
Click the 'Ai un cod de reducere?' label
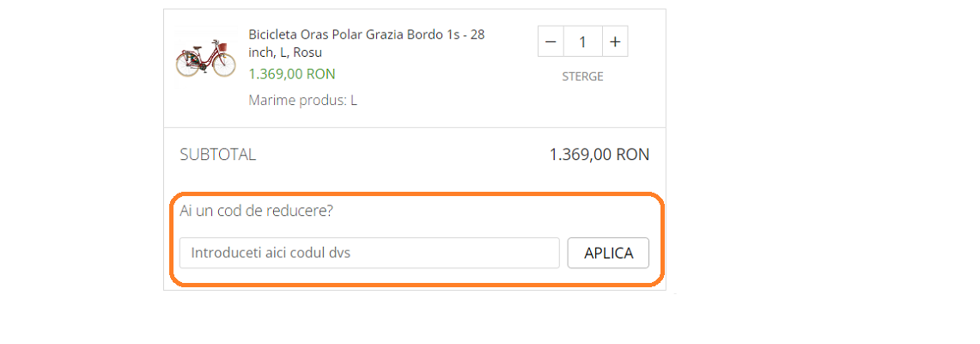(x=256, y=211)
